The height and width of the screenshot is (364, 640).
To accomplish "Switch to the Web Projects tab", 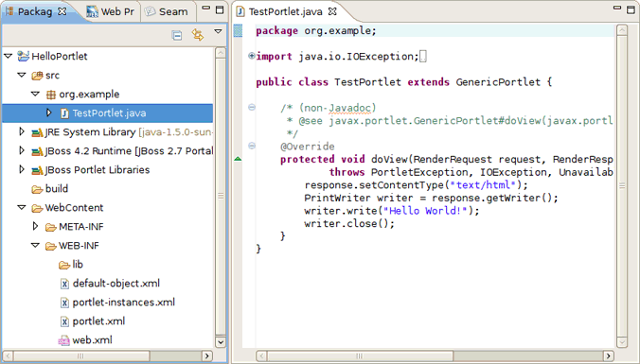I will coord(110,12).
